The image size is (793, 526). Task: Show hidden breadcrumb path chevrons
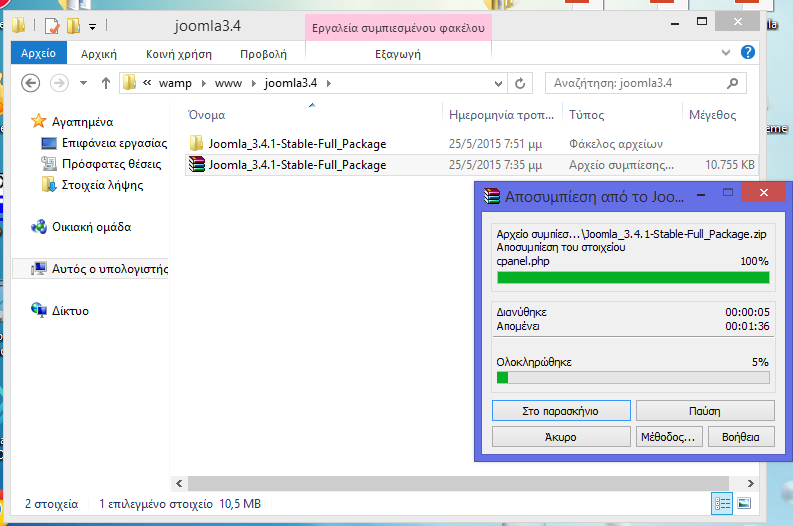pyautogui.click(x=147, y=82)
